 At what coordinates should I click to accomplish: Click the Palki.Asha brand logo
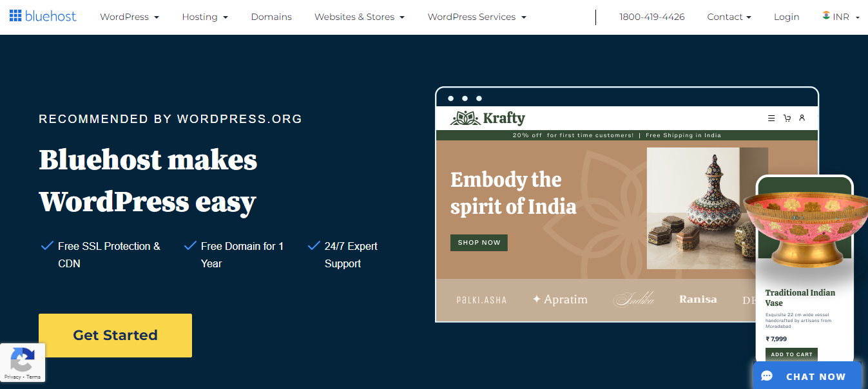coord(481,299)
